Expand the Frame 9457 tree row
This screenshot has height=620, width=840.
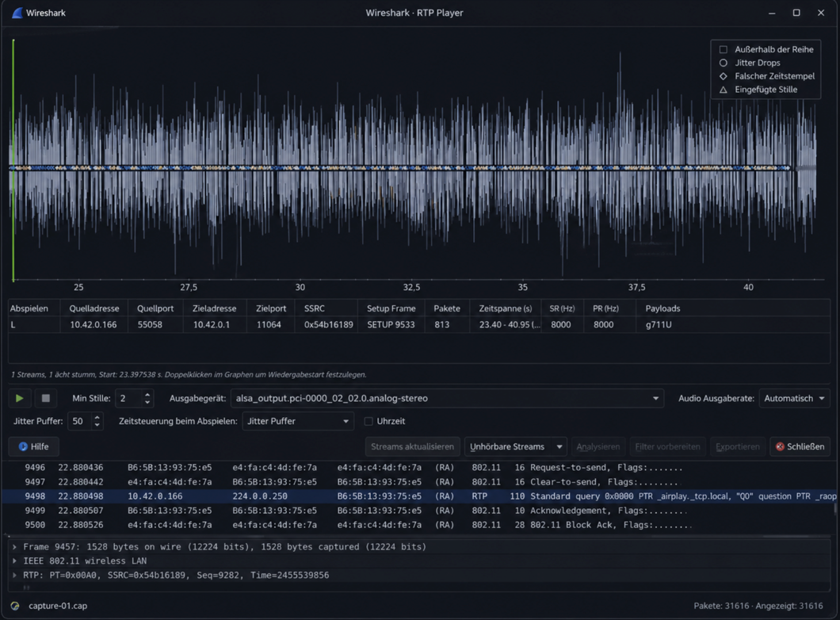pyautogui.click(x=14, y=546)
